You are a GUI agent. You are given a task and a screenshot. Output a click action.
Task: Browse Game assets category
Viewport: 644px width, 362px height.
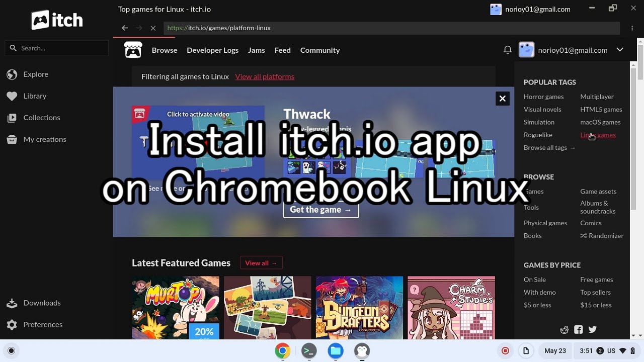[598, 192]
